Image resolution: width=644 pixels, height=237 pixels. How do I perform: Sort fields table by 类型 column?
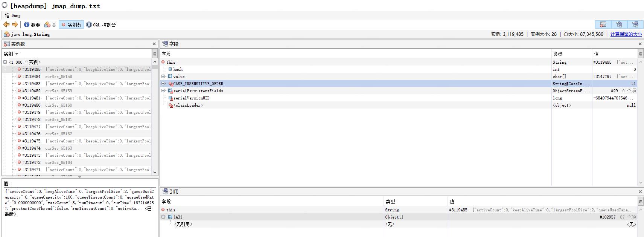pos(572,54)
